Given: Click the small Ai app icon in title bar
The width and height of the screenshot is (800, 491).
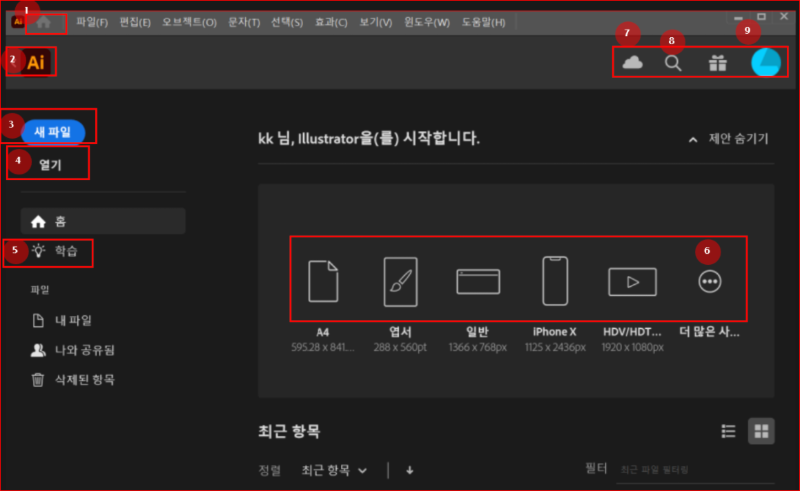Looking at the screenshot, I should (x=18, y=22).
